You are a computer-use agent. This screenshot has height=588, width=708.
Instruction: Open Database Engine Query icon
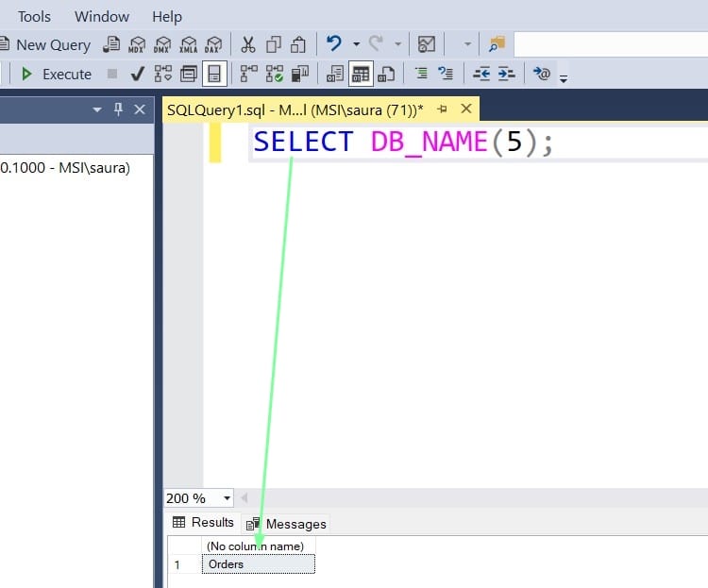click(111, 44)
